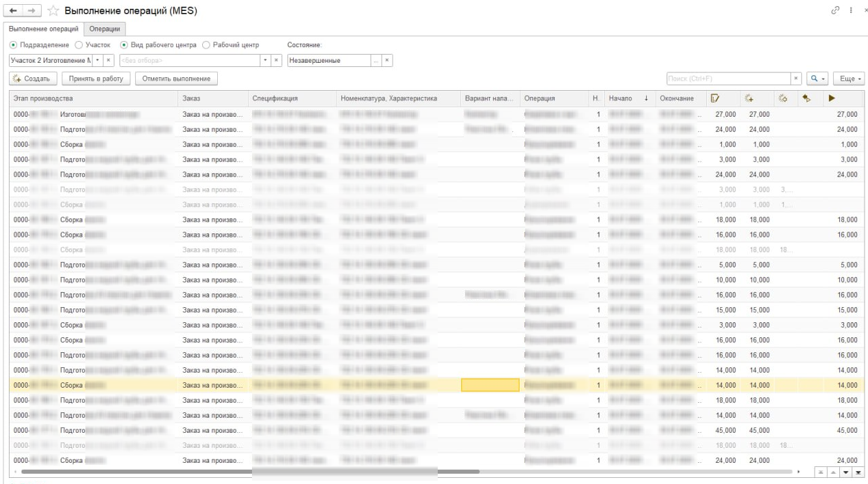Choose the Подразделение radio option
868x484 pixels.
click(x=14, y=45)
